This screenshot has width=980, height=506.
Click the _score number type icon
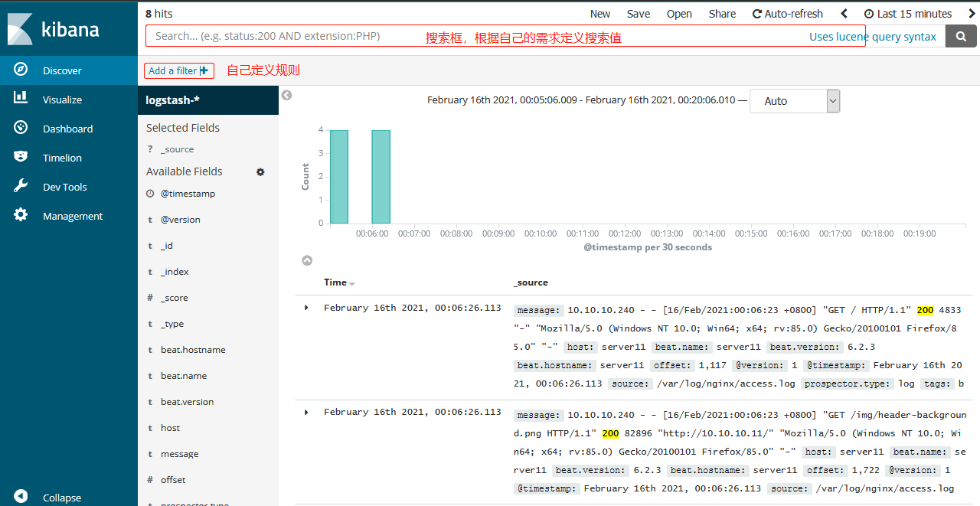tap(150, 298)
